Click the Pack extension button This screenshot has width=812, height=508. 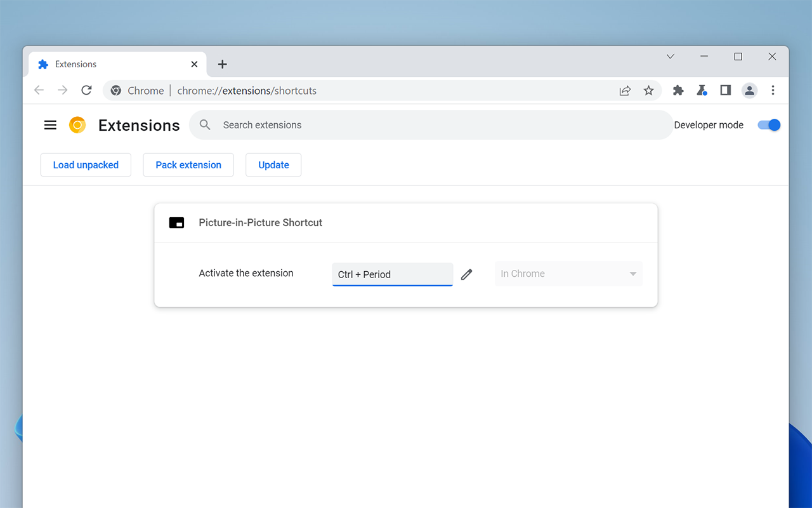pos(188,164)
